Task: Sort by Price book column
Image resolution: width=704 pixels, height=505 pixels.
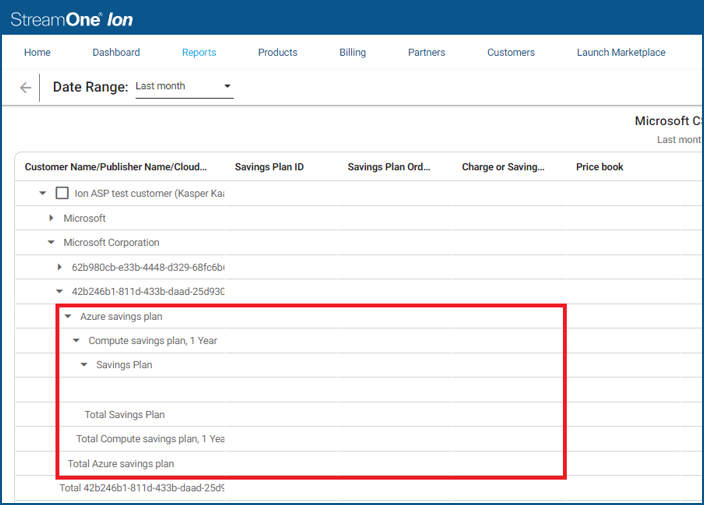Action: (599, 167)
